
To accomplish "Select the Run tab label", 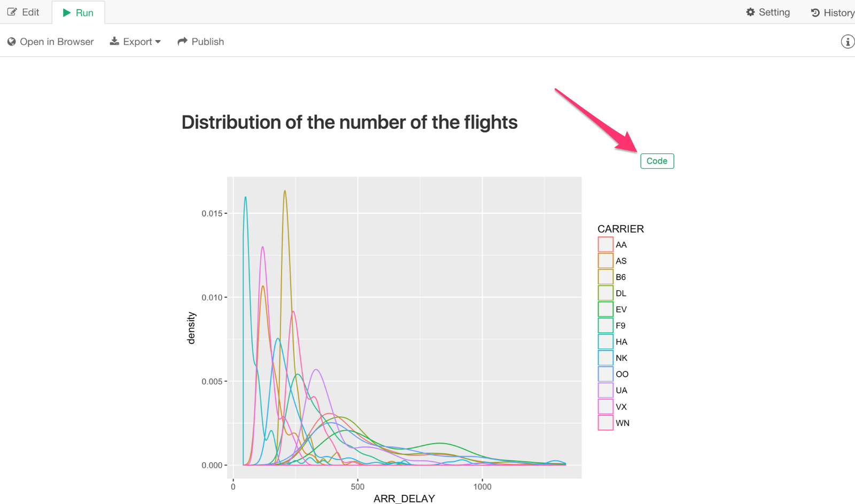I will coord(84,13).
